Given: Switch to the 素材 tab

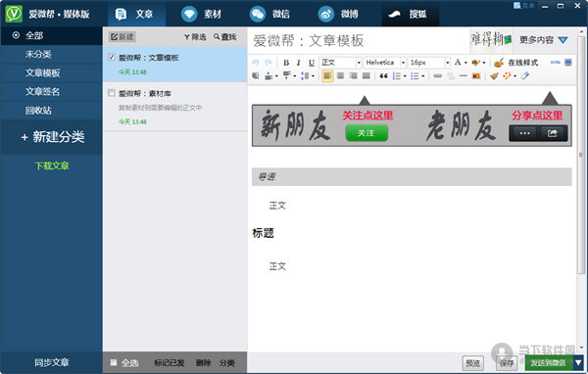Looking at the screenshot, I should pyautogui.click(x=202, y=14).
